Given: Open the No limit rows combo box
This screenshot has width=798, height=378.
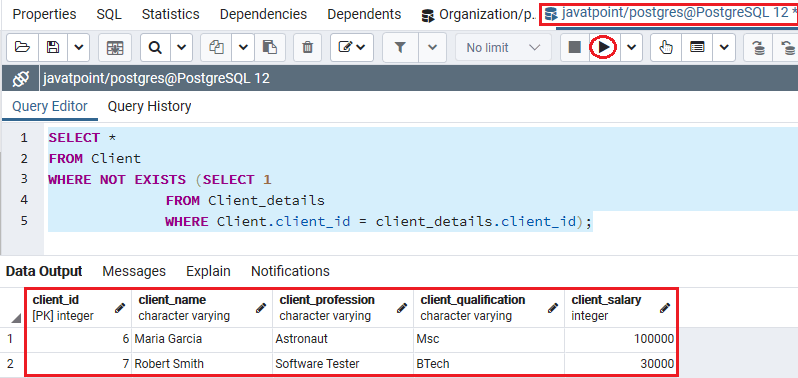Looking at the screenshot, I should coord(503,47).
